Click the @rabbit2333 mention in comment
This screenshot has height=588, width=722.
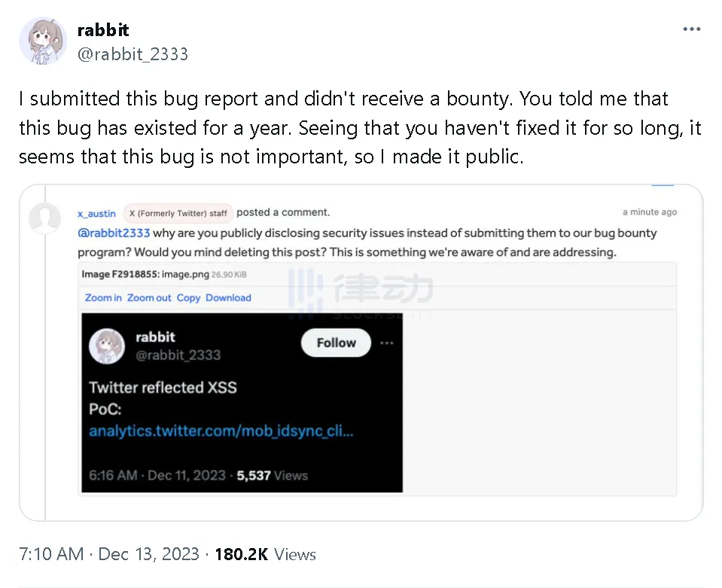114,233
